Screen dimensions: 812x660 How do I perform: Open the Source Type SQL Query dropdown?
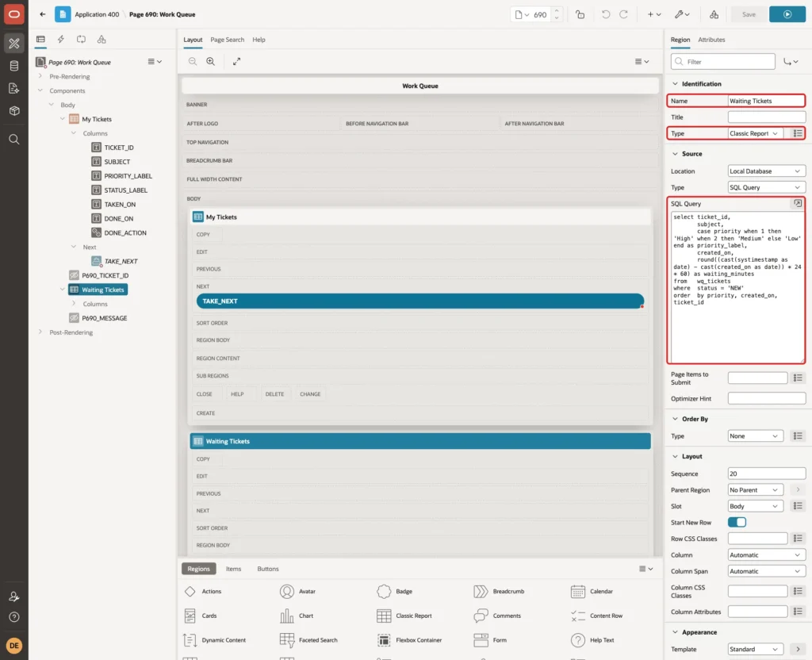(x=767, y=187)
